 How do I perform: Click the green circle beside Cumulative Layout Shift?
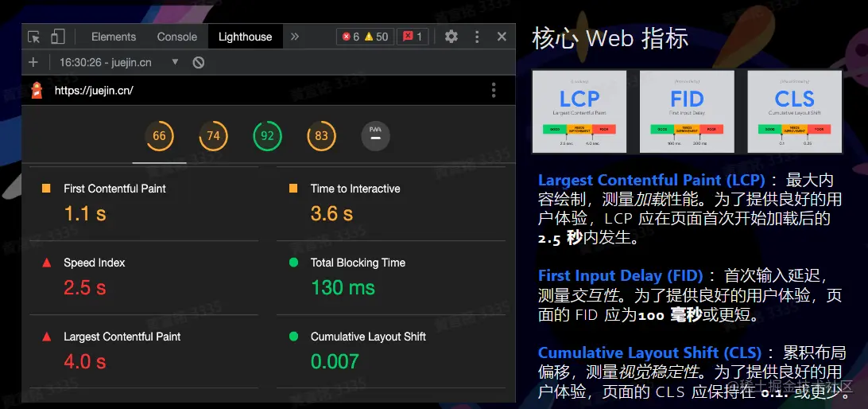(293, 337)
